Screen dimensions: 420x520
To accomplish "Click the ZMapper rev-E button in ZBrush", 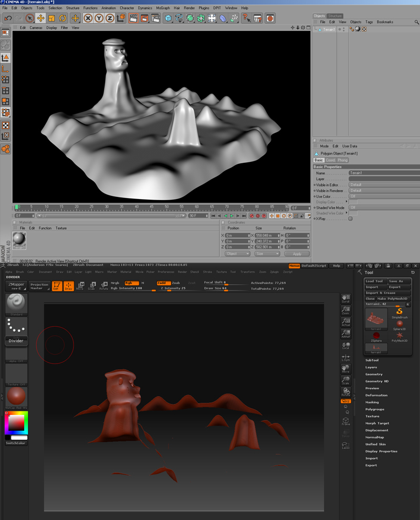I will [x=16, y=286].
